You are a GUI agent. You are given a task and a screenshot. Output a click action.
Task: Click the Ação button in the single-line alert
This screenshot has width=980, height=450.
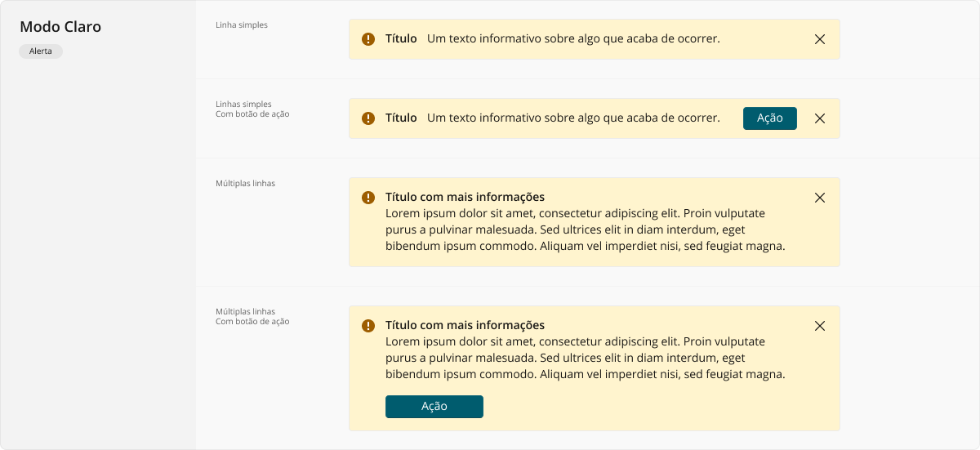click(x=770, y=118)
